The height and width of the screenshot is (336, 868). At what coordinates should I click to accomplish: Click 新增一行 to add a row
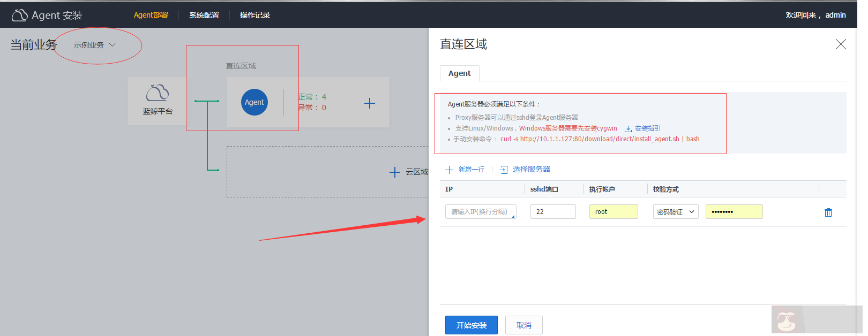click(x=472, y=170)
